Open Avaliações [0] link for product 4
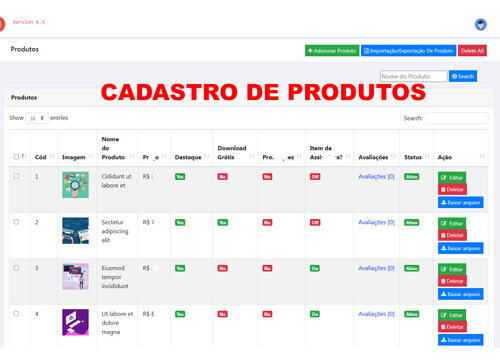This screenshot has width=500, height=364. point(376,314)
